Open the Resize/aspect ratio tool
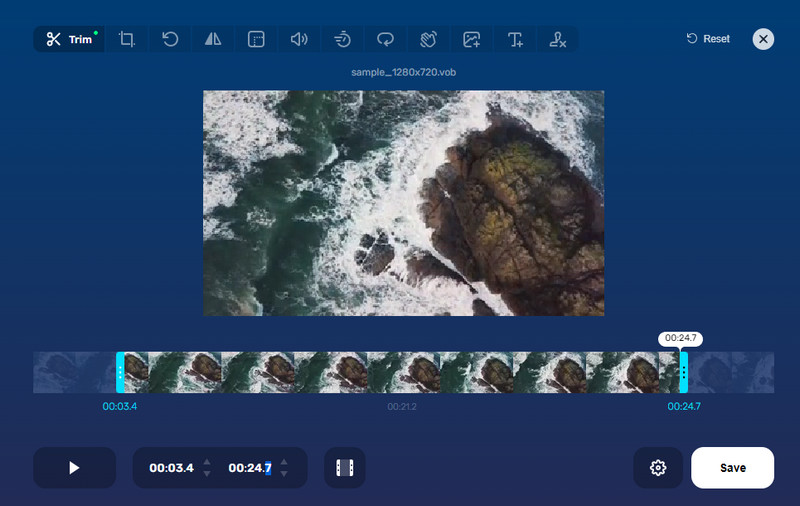 (256, 39)
